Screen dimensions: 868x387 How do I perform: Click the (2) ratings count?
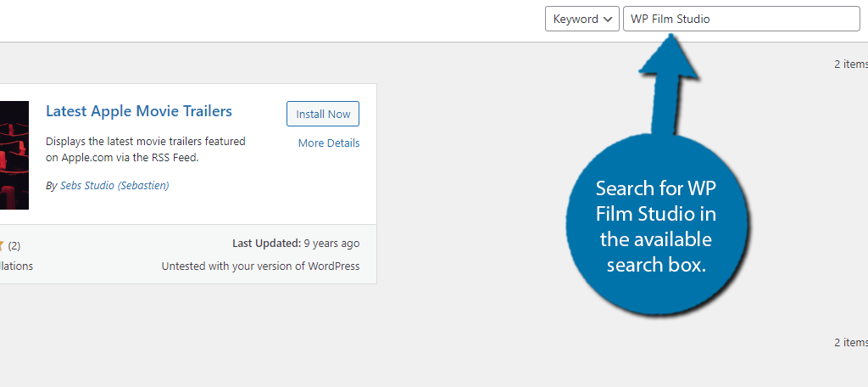[x=14, y=245]
